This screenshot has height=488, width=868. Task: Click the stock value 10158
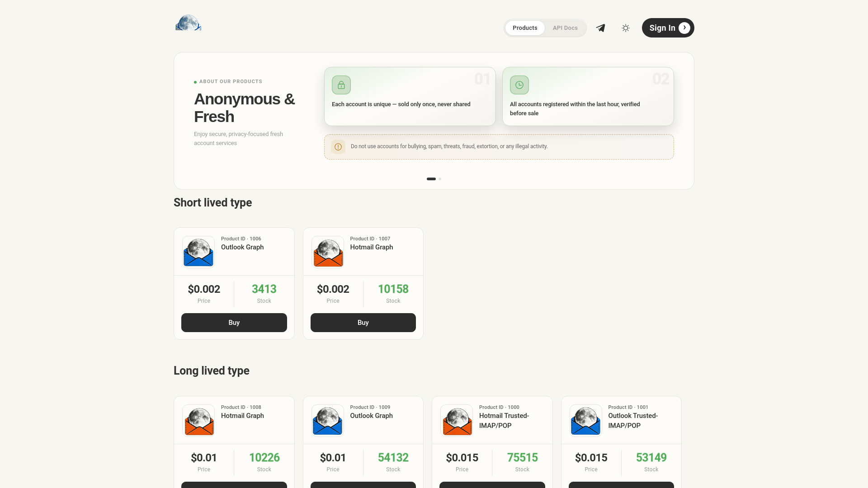click(x=393, y=289)
